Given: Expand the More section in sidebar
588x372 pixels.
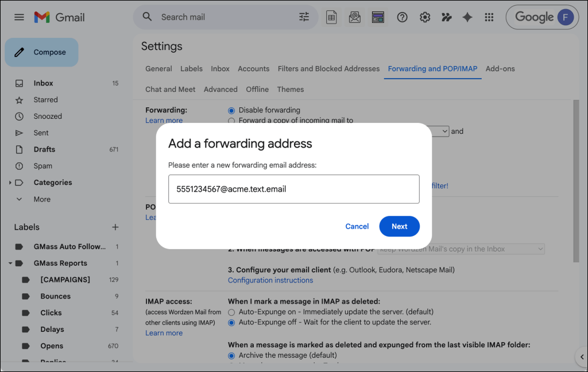Looking at the screenshot, I should point(20,199).
